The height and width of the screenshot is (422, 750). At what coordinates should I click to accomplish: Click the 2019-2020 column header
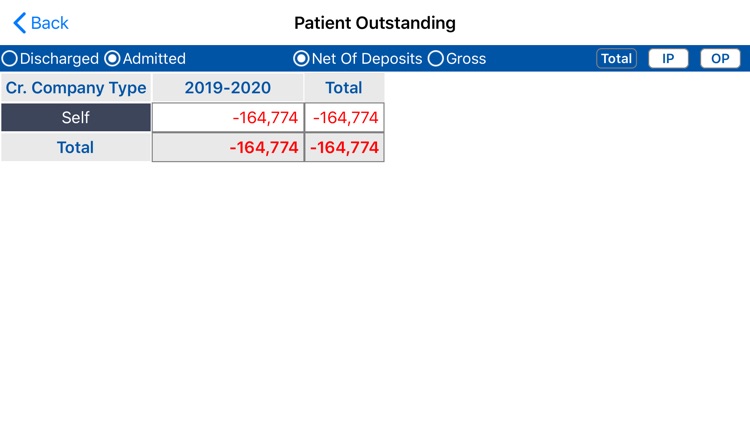(228, 88)
